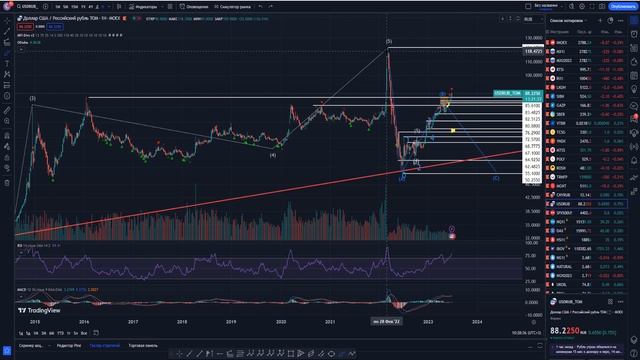Open the USDRUB_TOM details more menu
Screen dimensions: 640x360
click(621, 302)
